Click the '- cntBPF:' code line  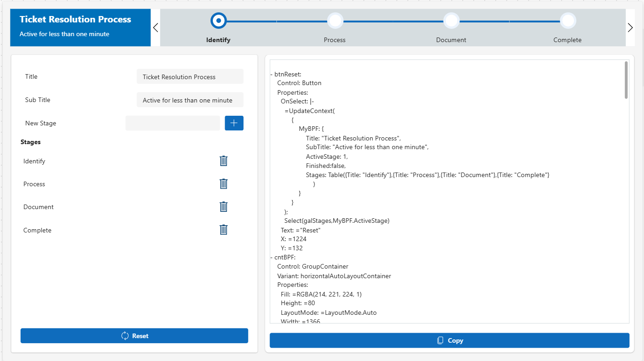click(x=283, y=257)
